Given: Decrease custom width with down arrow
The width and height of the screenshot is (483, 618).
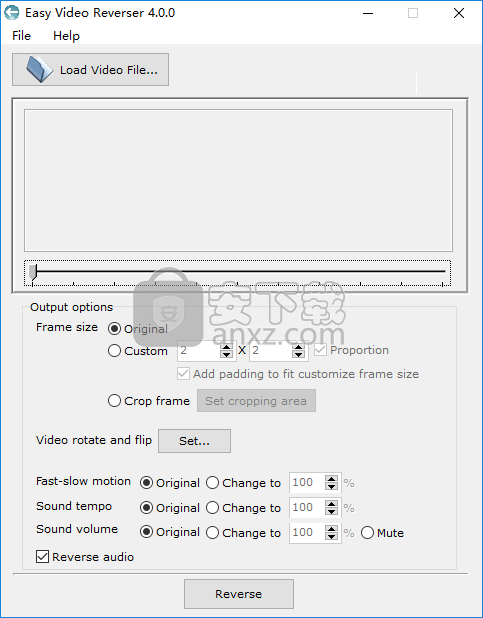Looking at the screenshot, I should [227, 355].
